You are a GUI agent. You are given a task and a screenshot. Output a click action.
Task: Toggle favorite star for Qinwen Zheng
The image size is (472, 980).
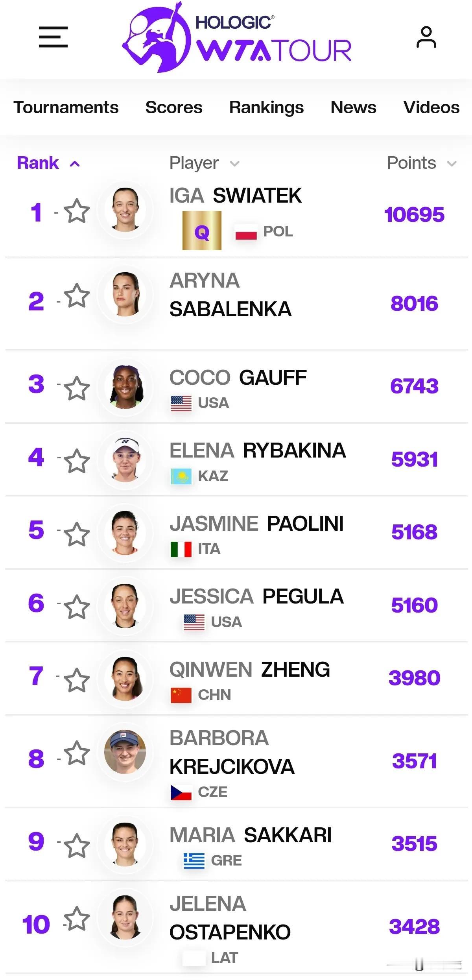[77, 680]
